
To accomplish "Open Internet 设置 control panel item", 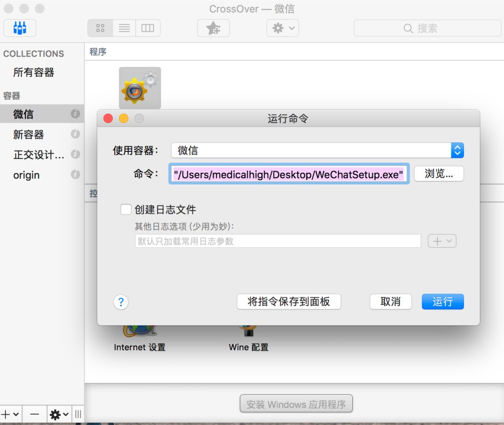I will pyautogui.click(x=140, y=339).
